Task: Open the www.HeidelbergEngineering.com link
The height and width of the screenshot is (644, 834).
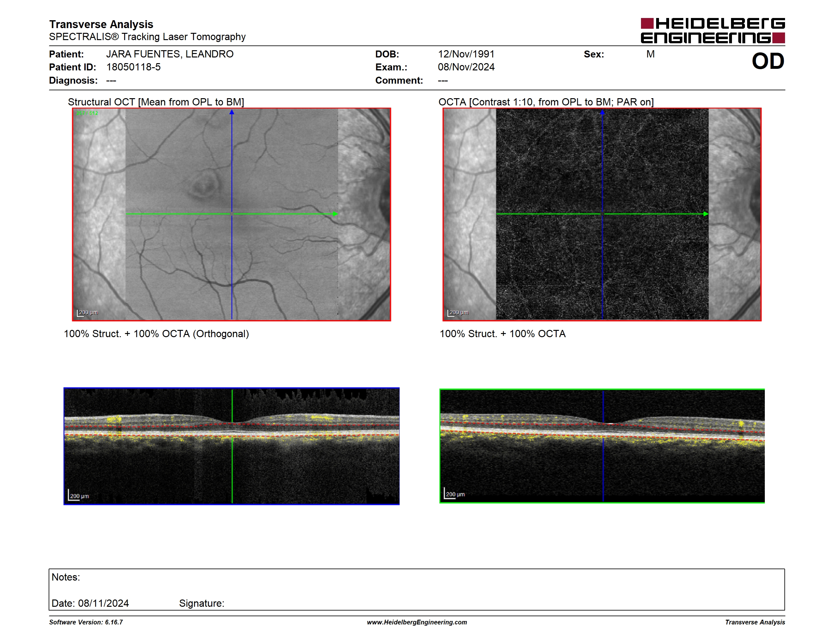Action: (417, 622)
